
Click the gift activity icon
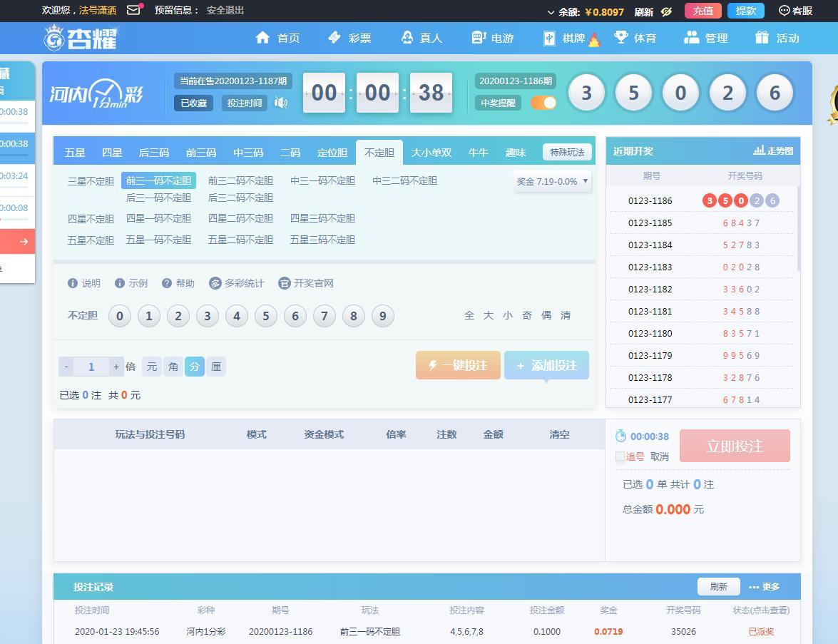(762, 37)
